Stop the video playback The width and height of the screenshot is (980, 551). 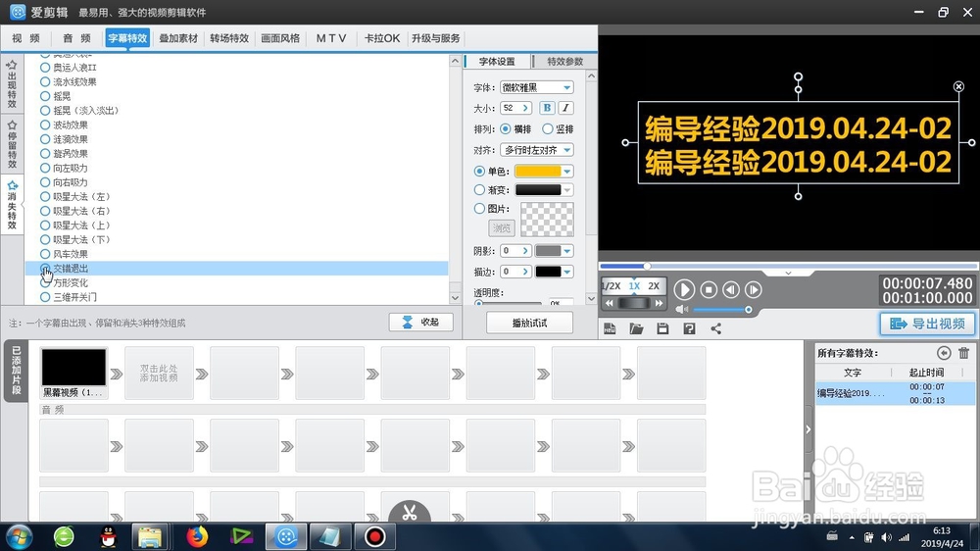point(709,289)
